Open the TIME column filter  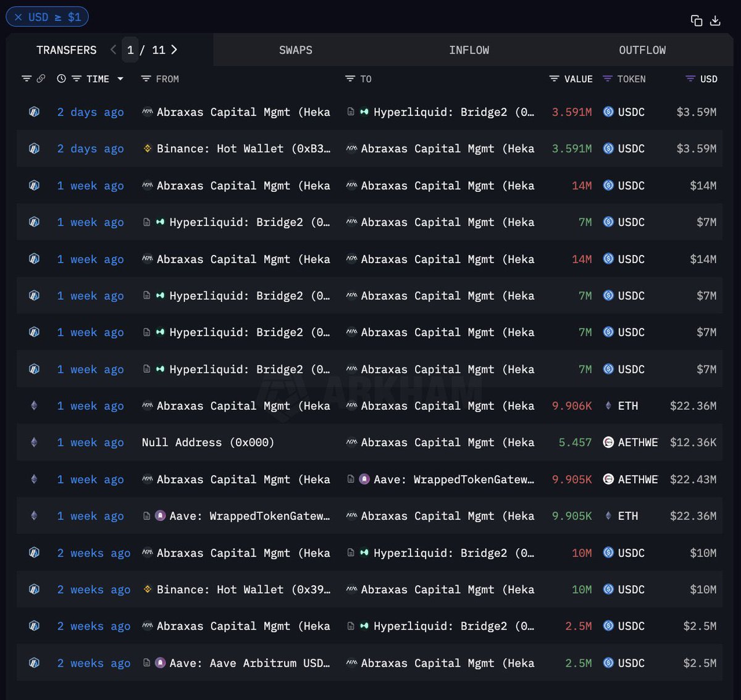tap(77, 79)
